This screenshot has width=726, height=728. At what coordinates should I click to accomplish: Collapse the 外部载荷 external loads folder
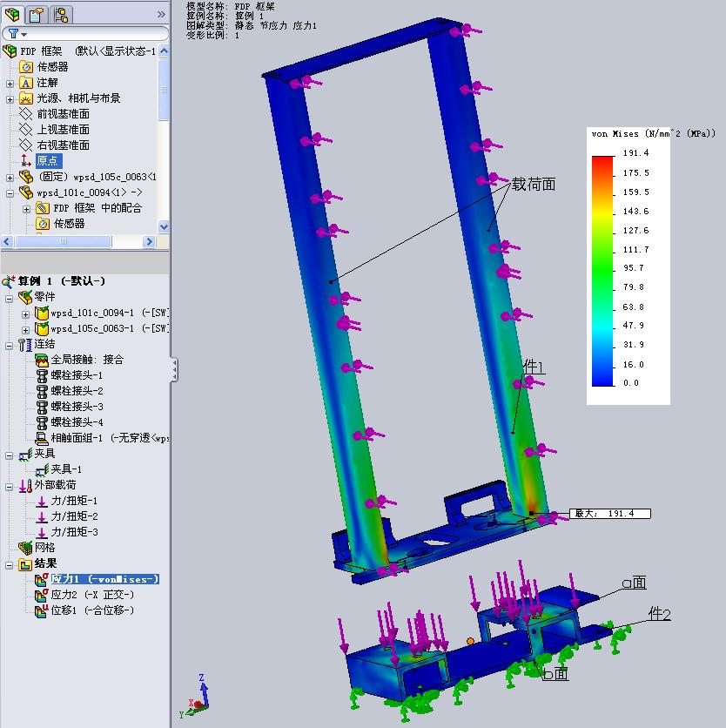[9, 487]
